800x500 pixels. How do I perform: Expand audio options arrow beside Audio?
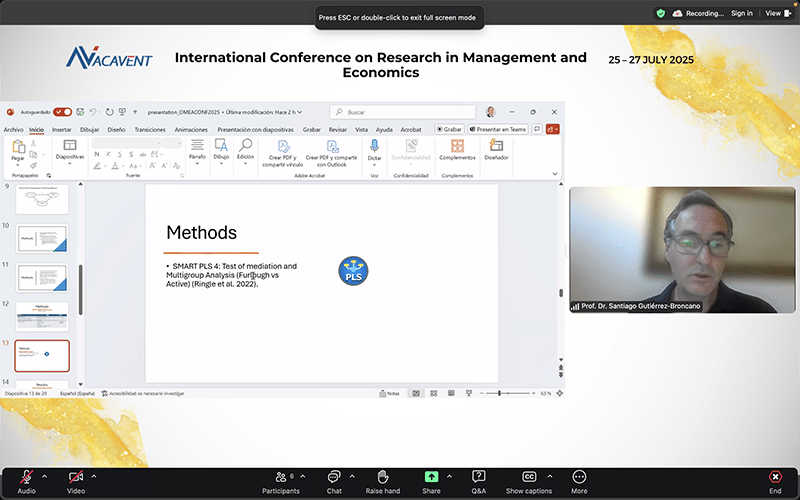tap(45, 476)
